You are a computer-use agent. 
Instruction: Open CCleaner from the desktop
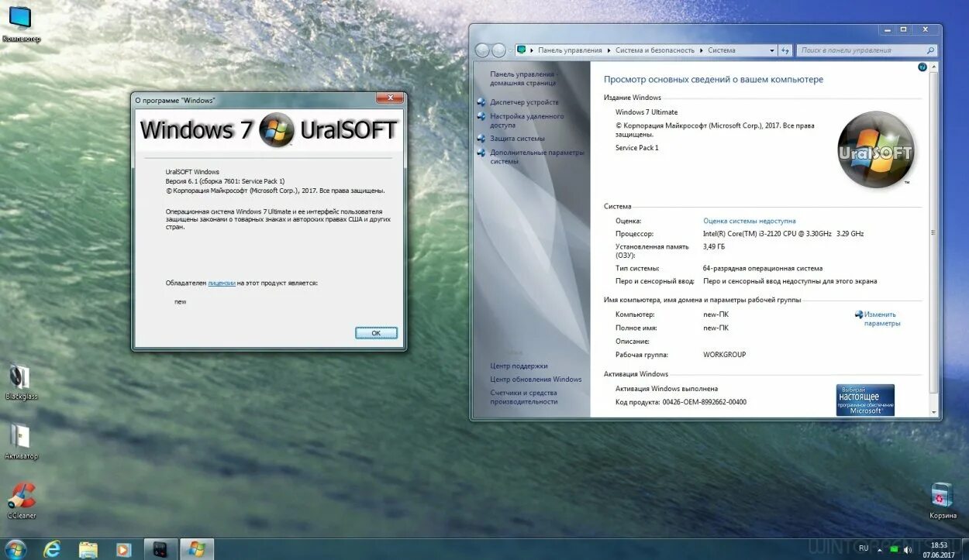click(x=21, y=500)
